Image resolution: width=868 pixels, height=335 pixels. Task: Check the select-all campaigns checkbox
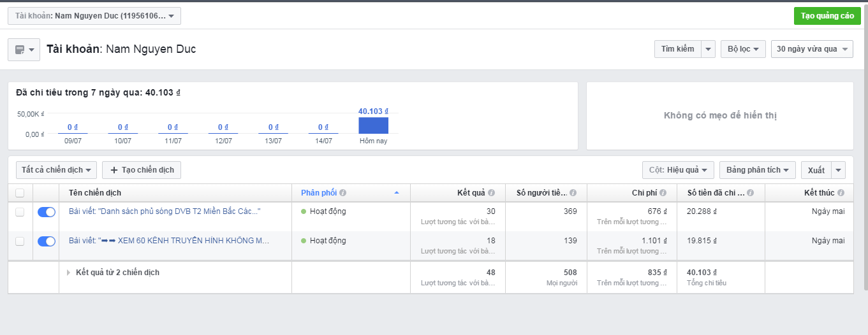point(20,193)
